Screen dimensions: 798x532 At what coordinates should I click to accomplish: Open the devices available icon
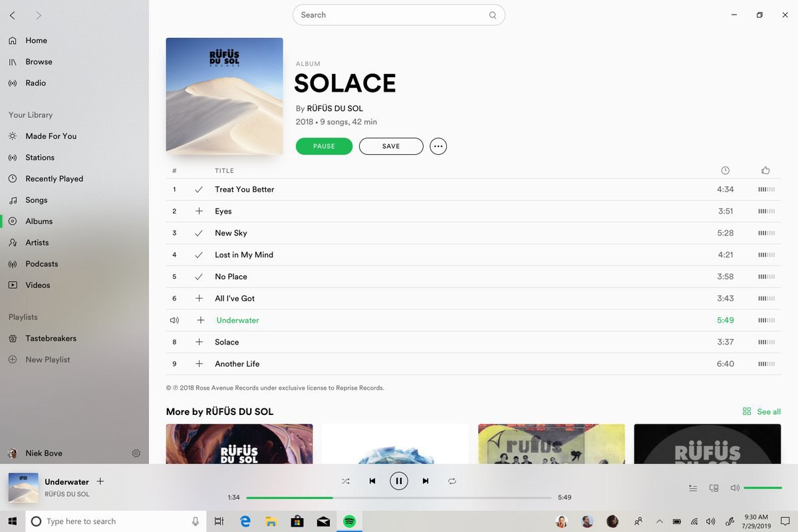714,488
